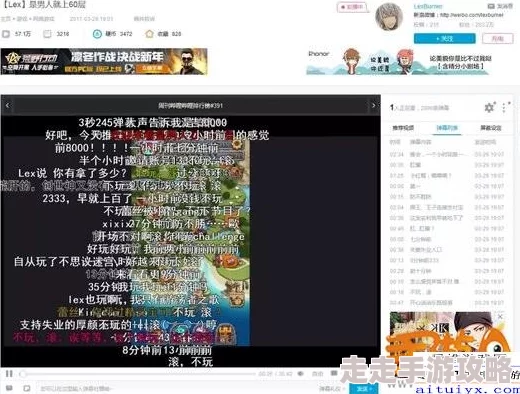This screenshot has height=394, width=520.
Task: Select danmaku row with time 07:25
Action: click(447, 176)
